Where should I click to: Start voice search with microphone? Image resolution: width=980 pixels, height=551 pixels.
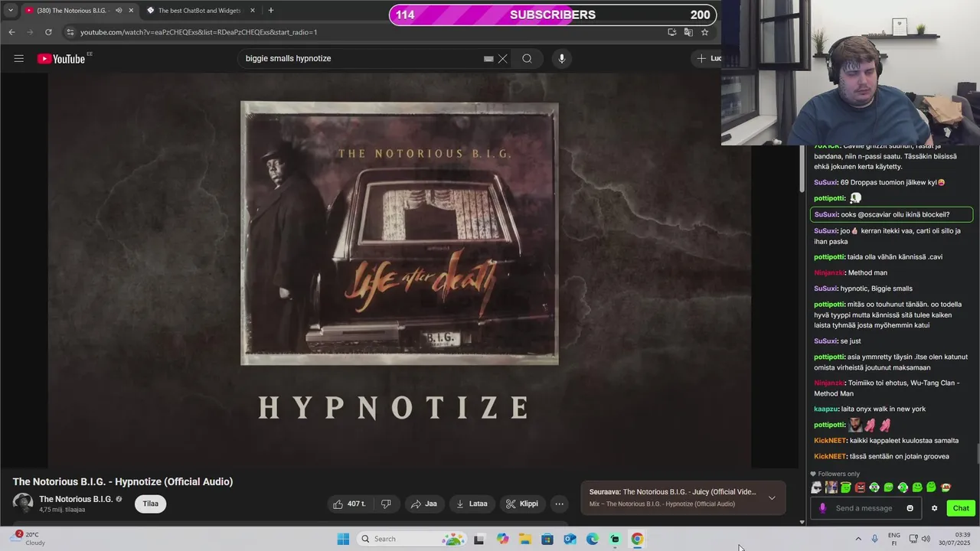(562, 59)
